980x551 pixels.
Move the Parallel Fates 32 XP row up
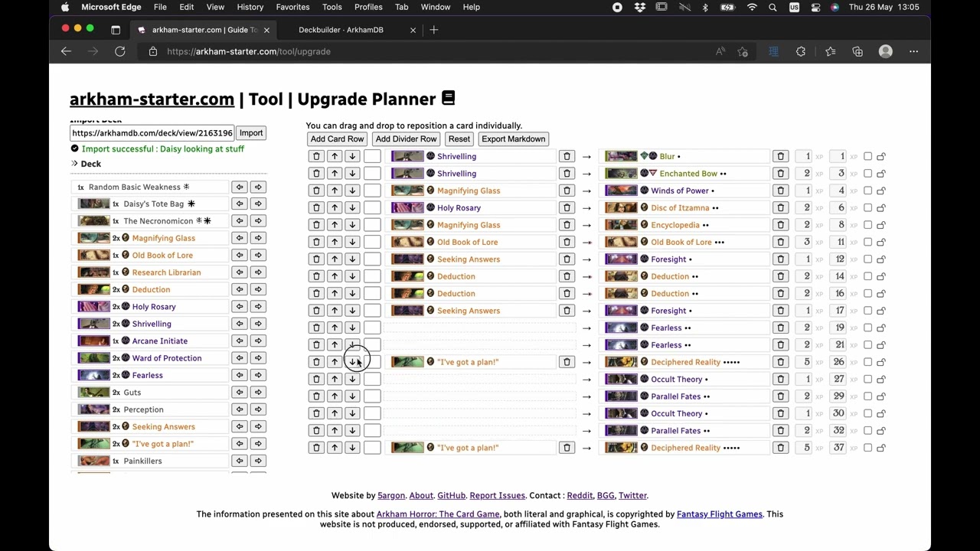tap(335, 430)
